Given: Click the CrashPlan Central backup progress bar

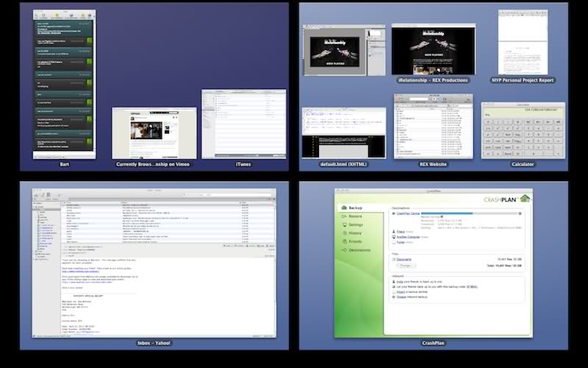Looking at the screenshot, I should [469, 213].
